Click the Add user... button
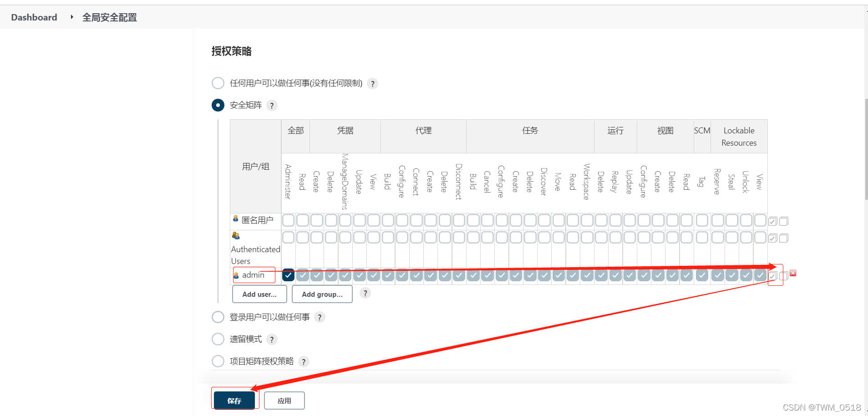The image size is (868, 416). pos(259,294)
